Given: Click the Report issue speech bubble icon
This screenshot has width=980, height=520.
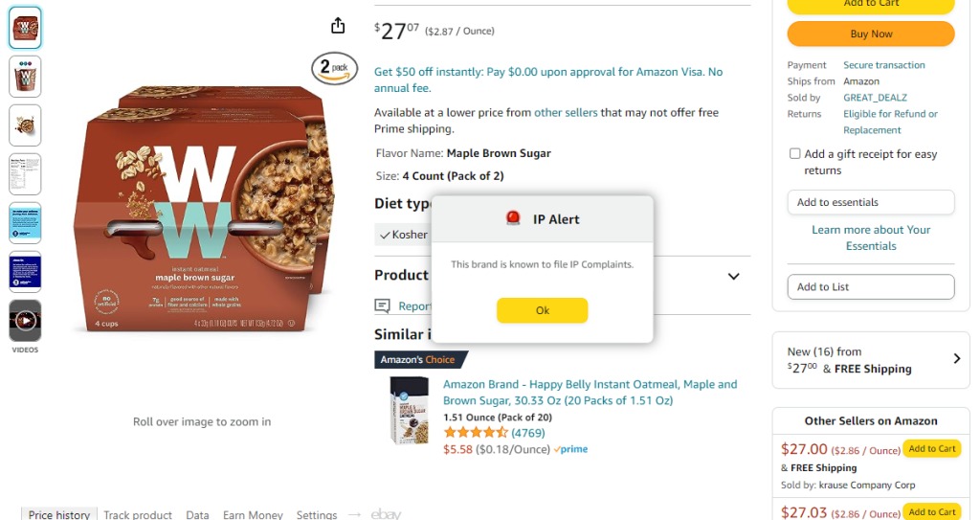Looking at the screenshot, I should pos(383,306).
